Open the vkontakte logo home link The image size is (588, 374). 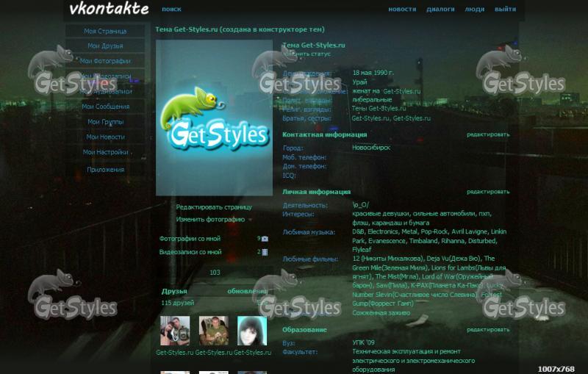pos(109,9)
